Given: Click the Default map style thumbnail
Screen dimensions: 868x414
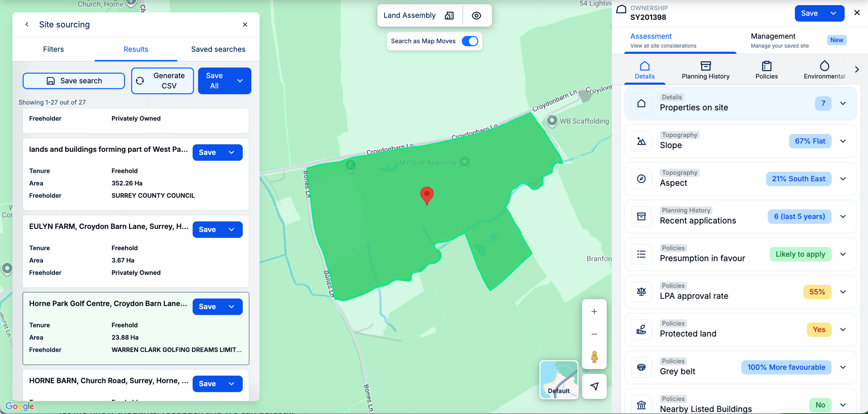Looking at the screenshot, I should [x=559, y=380].
